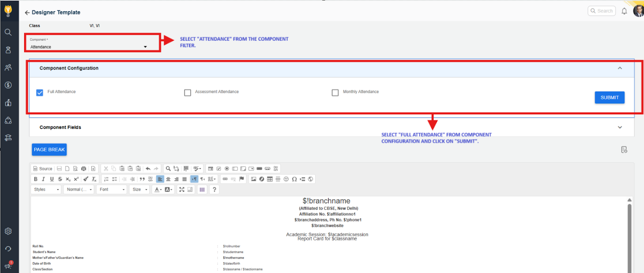
Task: Collapse the Component Configuration panel
Action: point(620,68)
